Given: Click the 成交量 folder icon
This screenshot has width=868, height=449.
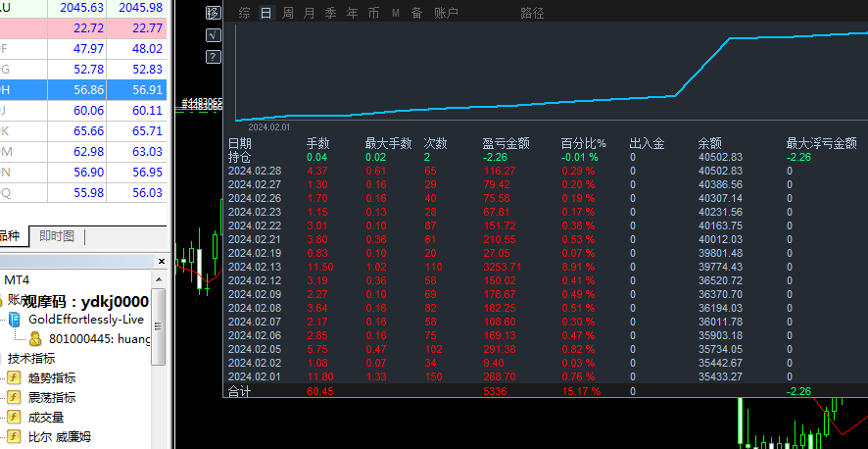Looking at the screenshot, I should point(14,418).
